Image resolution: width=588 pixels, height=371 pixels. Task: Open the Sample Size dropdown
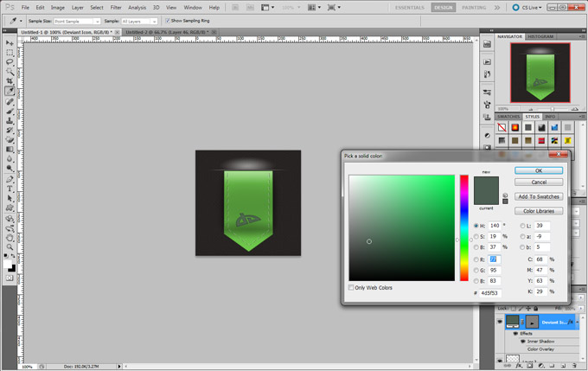(77, 21)
